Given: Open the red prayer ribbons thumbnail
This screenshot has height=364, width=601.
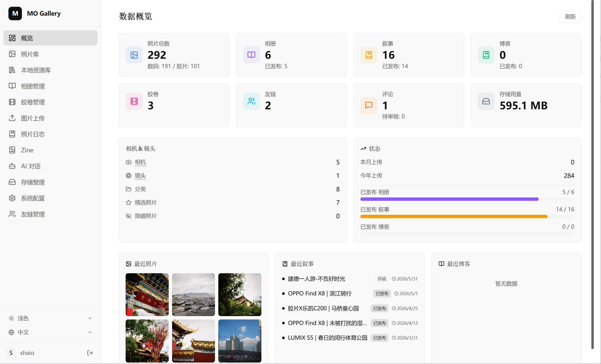Looking at the screenshot, I should tap(147, 341).
